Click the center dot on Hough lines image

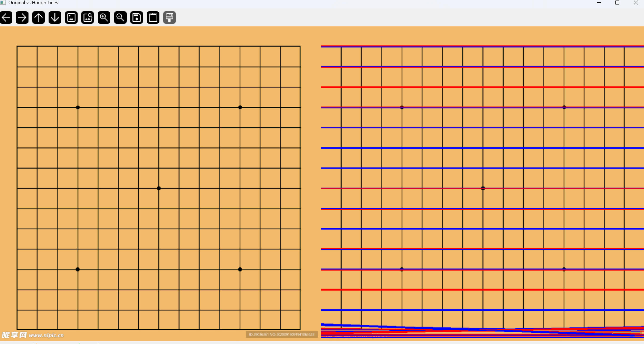pos(483,188)
